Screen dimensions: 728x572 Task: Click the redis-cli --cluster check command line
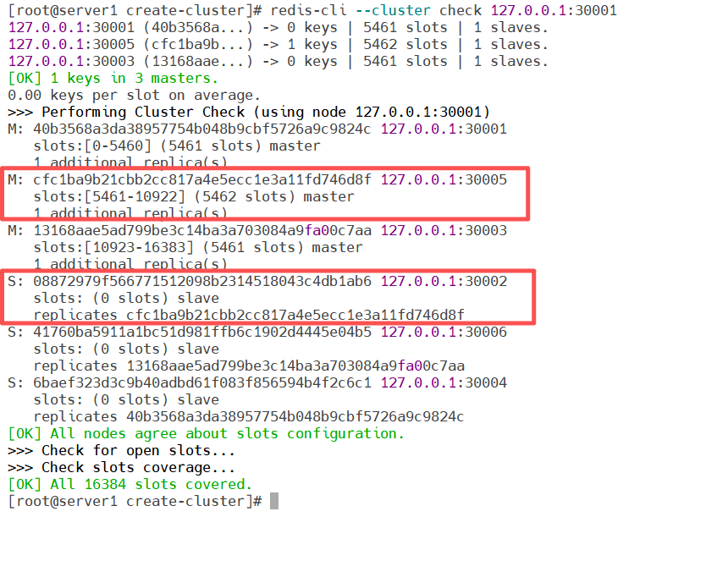pyautogui.click(x=312, y=11)
